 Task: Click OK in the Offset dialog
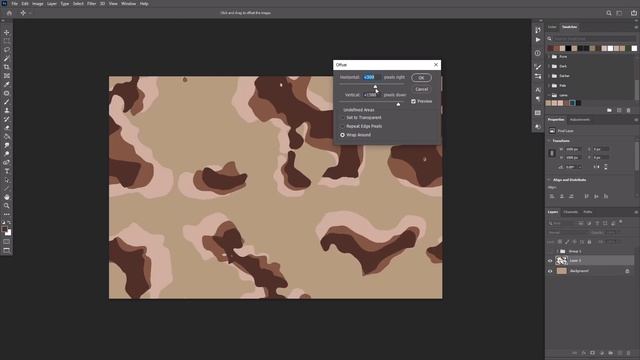421,78
